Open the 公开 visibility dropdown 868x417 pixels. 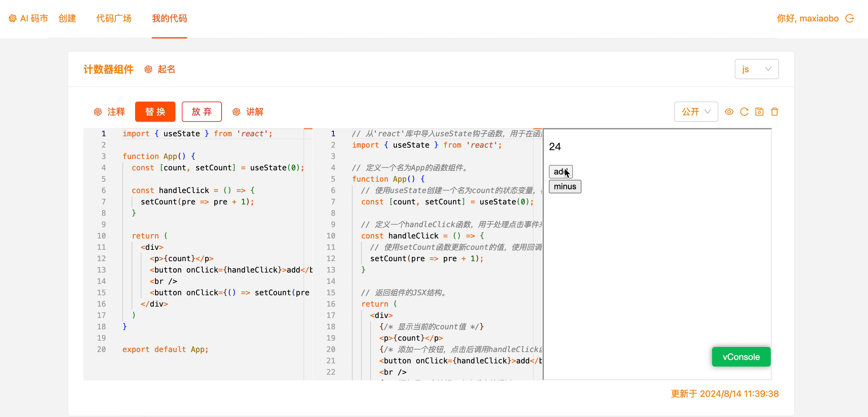[x=696, y=112]
